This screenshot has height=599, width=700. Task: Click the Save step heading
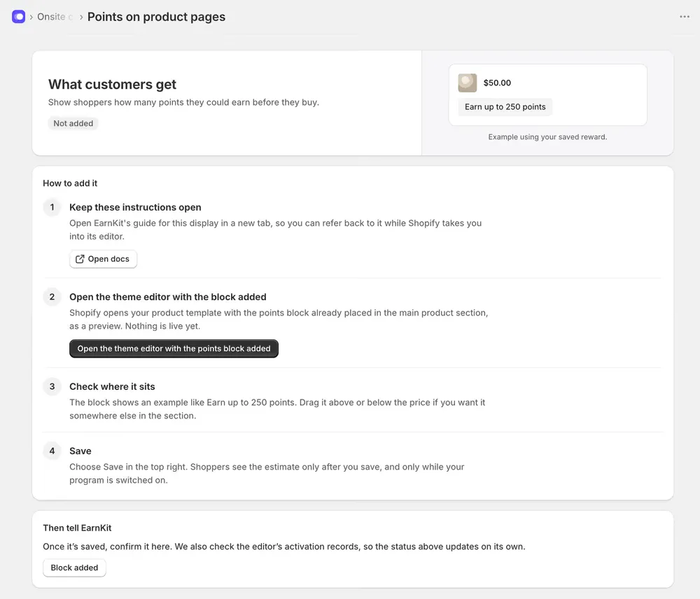click(80, 451)
